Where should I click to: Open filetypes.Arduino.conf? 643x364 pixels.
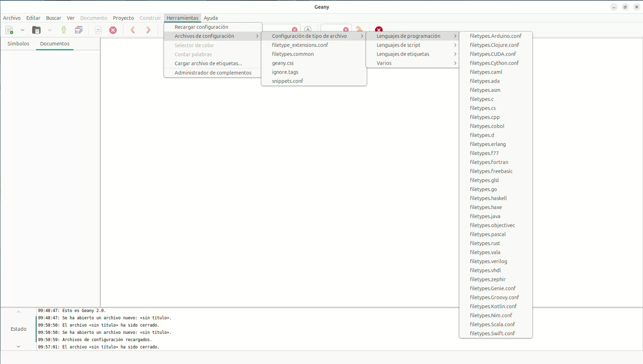[496, 36]
